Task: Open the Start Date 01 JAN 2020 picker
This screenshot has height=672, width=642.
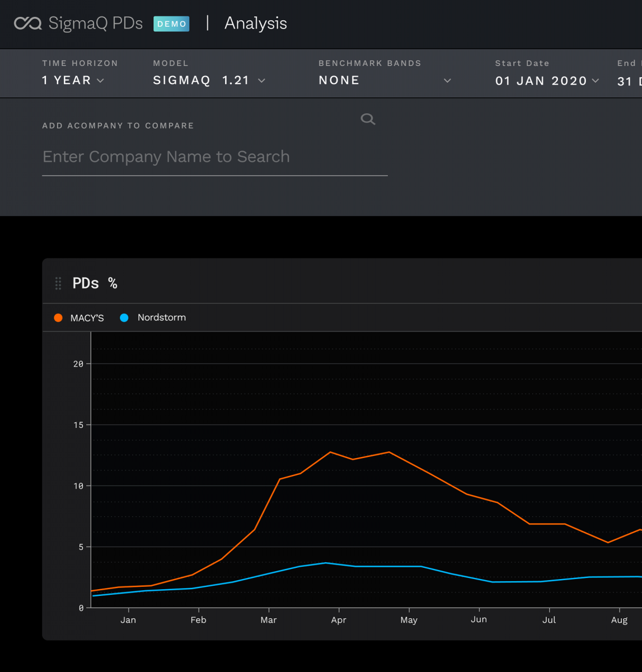Action: tap(547, 81)
